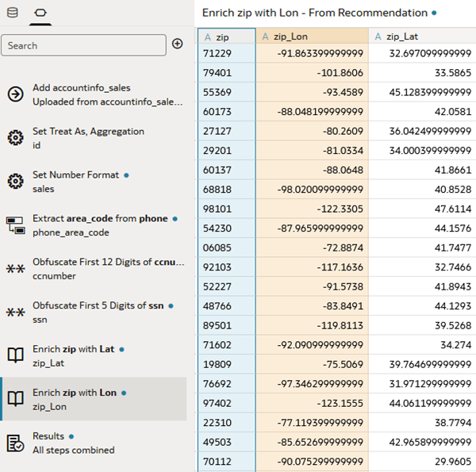Viewport: 476px width, 472px height.
Task: Click the database cylinder icon
Action: click(x=13, y=13)
